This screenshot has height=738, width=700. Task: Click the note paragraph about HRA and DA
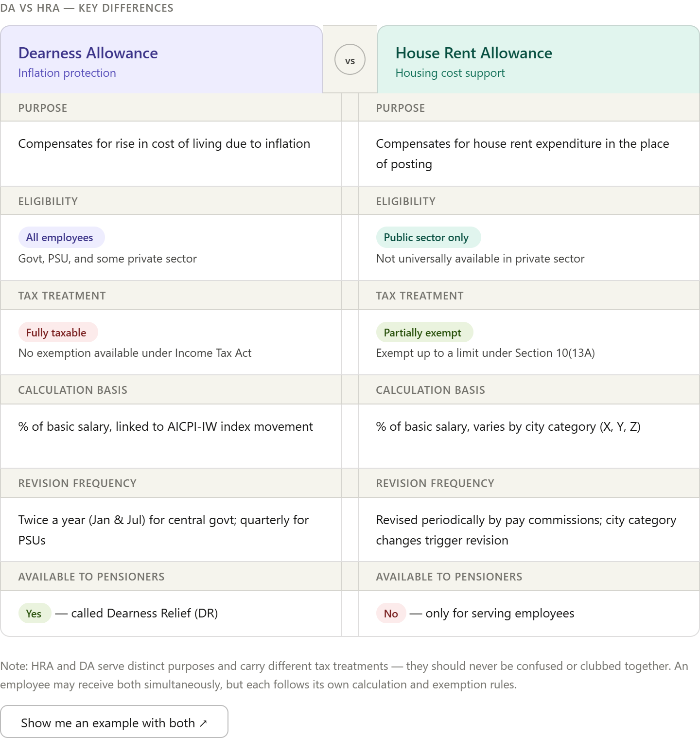[344, 675]
